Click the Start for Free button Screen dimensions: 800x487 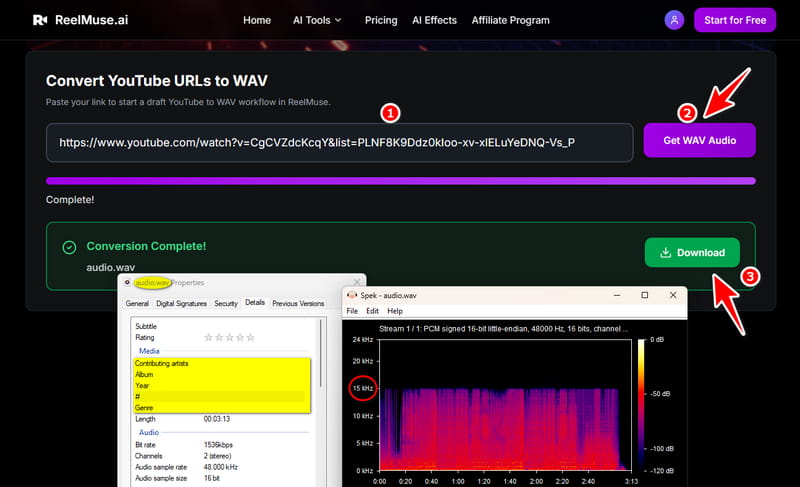click(x=735, y=20)
